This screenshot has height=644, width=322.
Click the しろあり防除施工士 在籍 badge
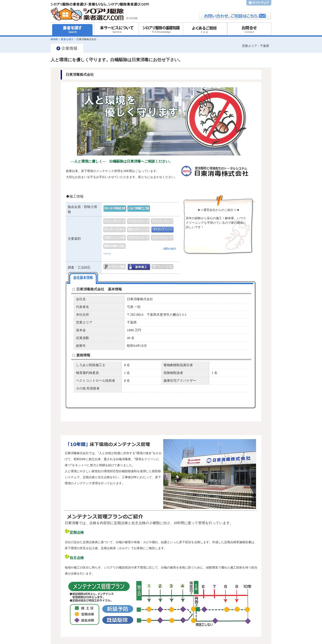pyautogui.click(x=138, y=208)
